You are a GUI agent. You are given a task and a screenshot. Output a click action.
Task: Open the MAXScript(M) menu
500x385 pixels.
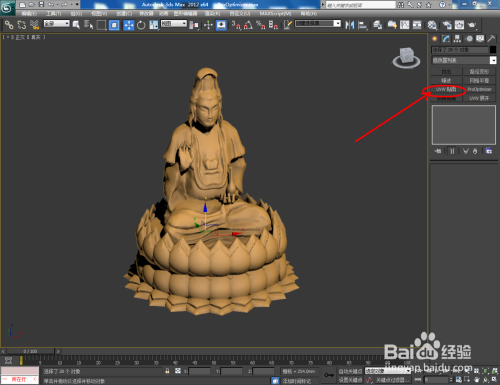[x=275, y=14]
